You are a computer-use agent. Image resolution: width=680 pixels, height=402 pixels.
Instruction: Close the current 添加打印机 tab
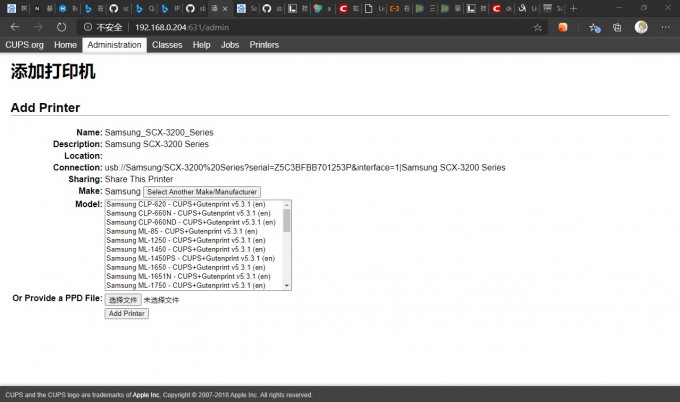[x=225, y=8]
